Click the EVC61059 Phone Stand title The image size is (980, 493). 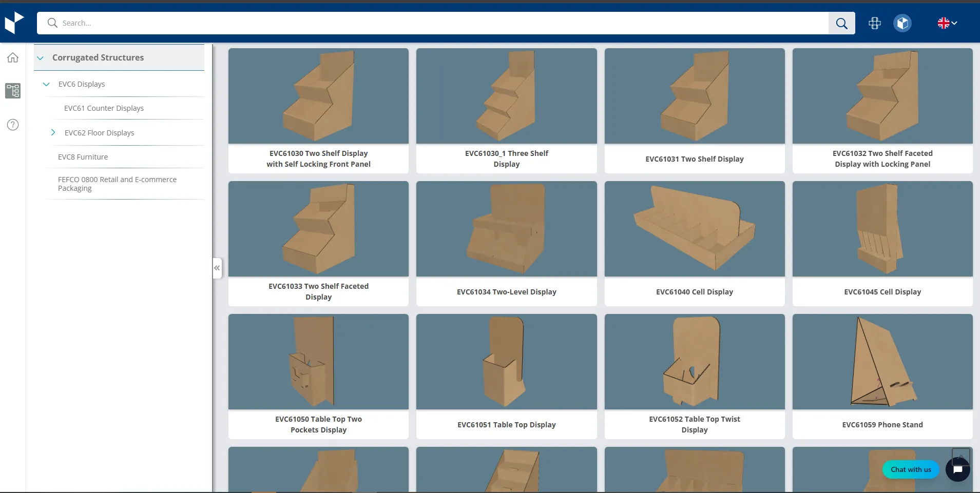[882, 425]
